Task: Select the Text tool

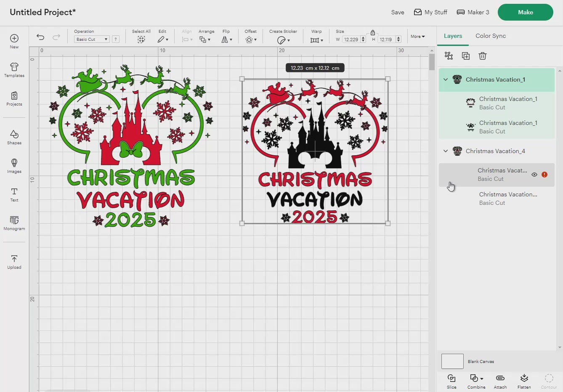Action: 14,194
